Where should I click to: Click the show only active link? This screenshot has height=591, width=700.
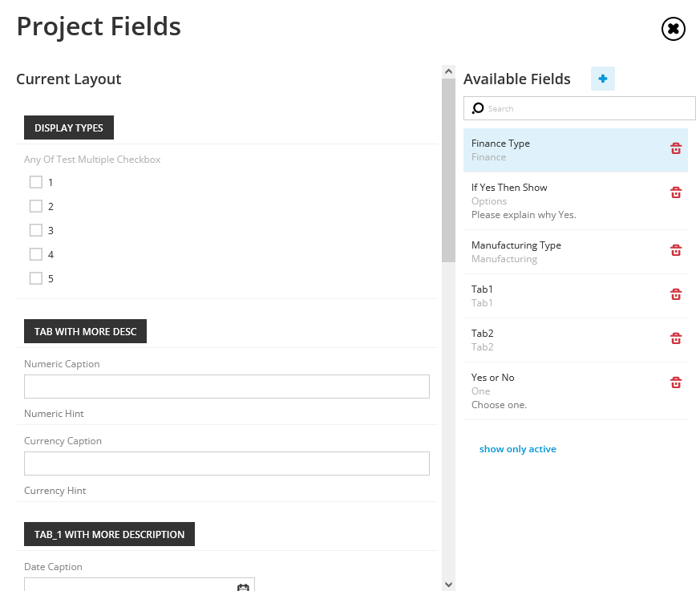(517, 449)
